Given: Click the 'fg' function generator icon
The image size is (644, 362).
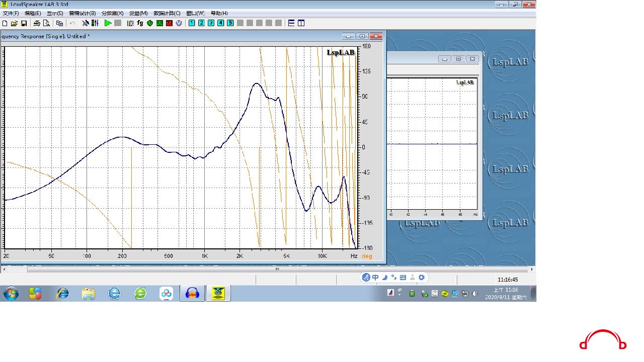Looking at the screenshot, I should (x=140, y=23).
